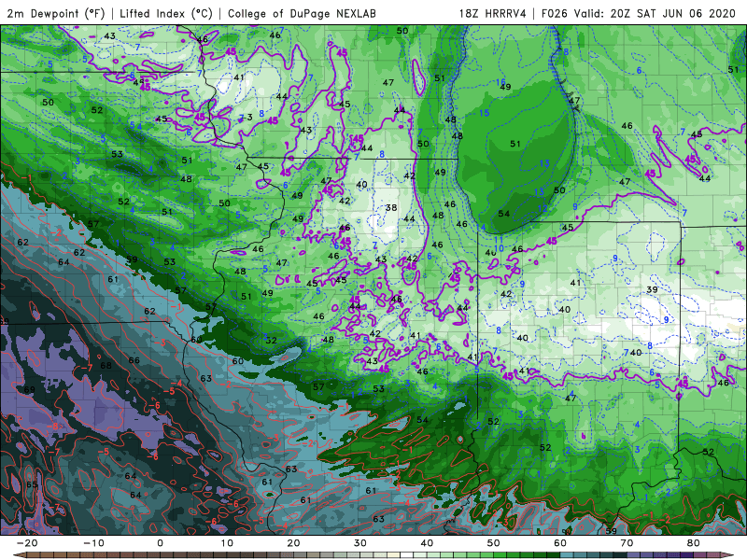Screen dimensions: 747x560
Task: Click the '60' label on the color scale
Action: point(560,543)
